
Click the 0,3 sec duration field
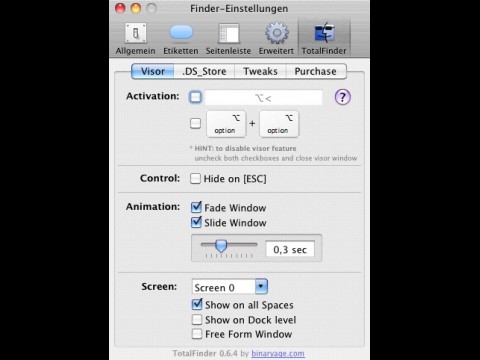pyautogui.click(x=290, y=249)
